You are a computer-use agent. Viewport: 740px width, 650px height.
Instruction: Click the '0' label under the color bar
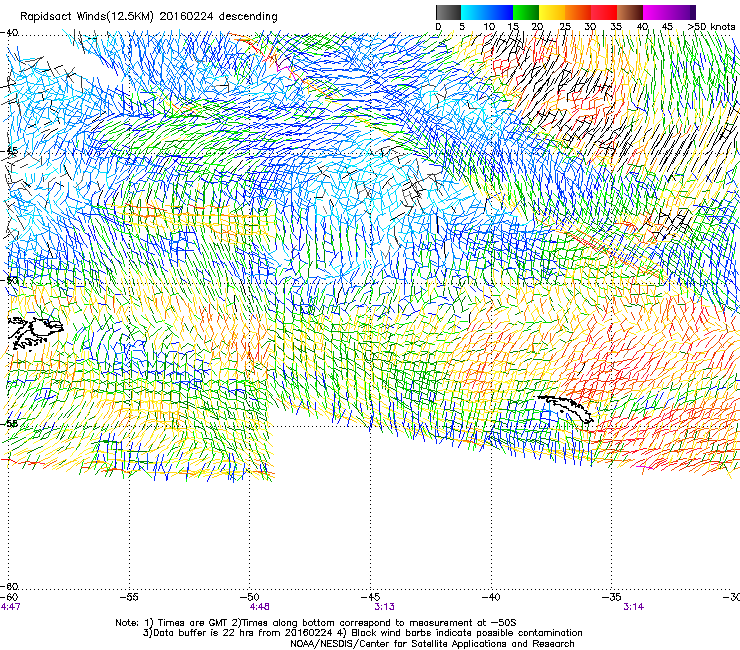point(438,27)
